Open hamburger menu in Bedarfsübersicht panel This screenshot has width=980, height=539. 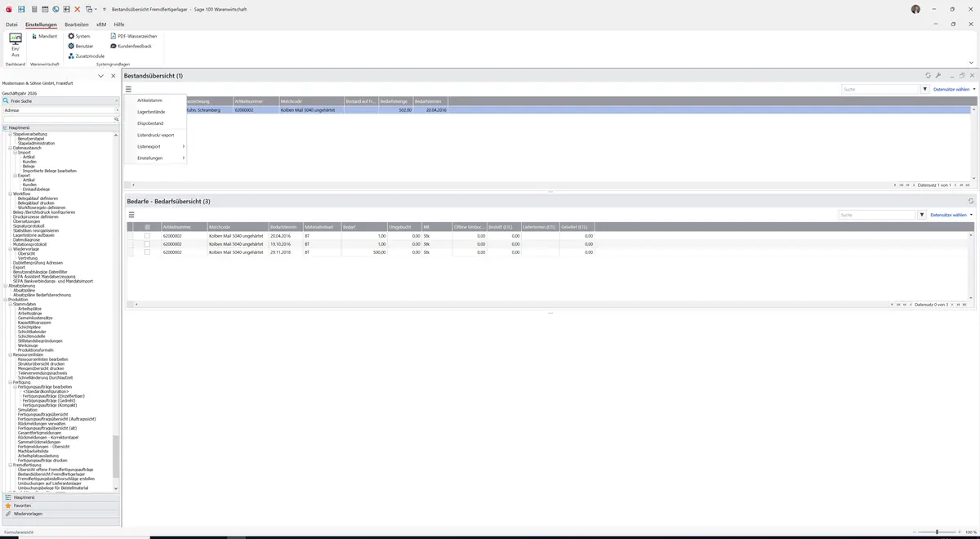pos(131,215)
